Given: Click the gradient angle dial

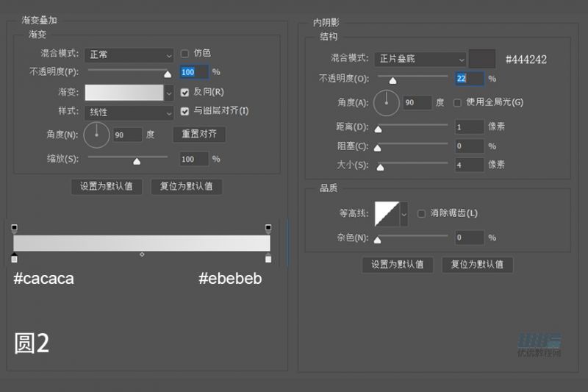Looking at the screenshot, I should pos(96,135).
